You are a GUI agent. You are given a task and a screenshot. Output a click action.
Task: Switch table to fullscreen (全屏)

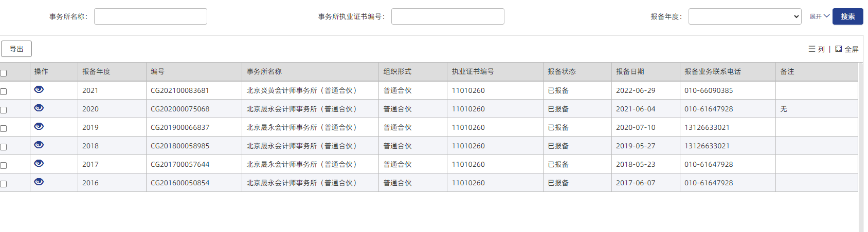847,49
